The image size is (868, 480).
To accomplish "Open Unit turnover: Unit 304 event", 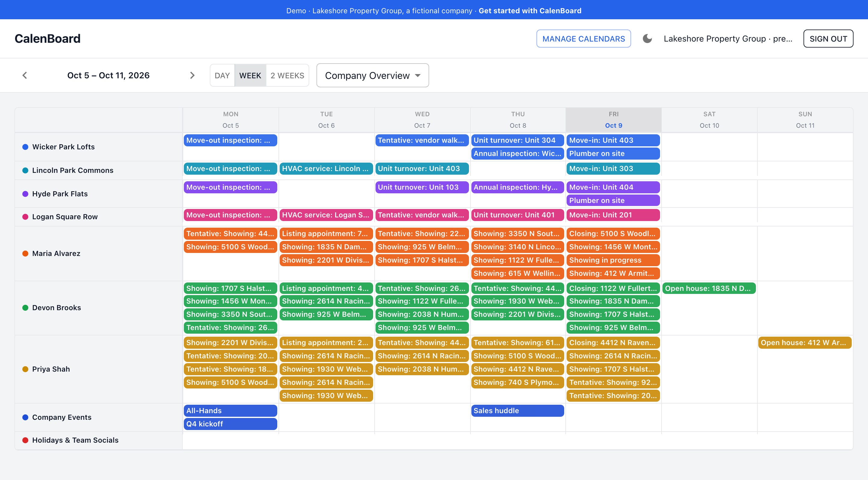I will pyautogui.click(x=517, y=140).
